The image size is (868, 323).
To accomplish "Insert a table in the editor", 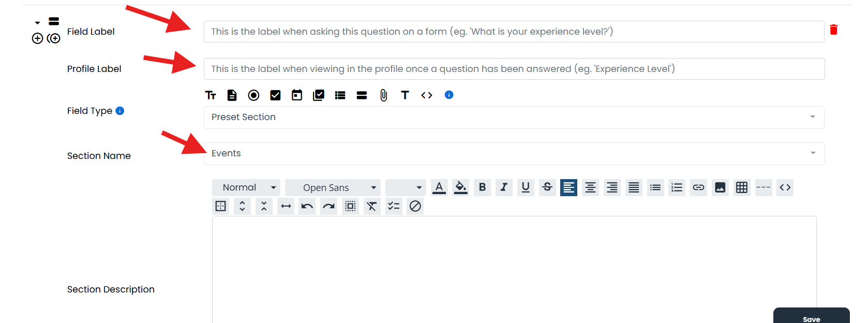I will (742, 187).
